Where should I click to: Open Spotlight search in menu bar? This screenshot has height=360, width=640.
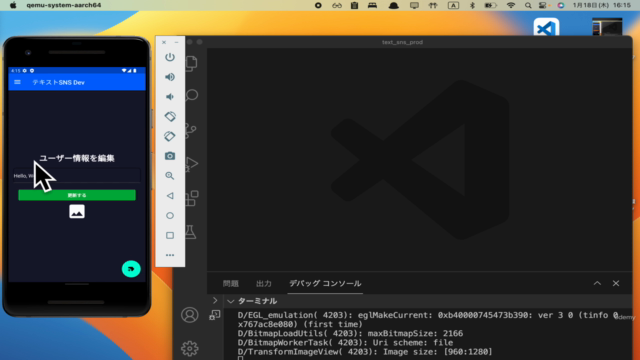(528, 5)
